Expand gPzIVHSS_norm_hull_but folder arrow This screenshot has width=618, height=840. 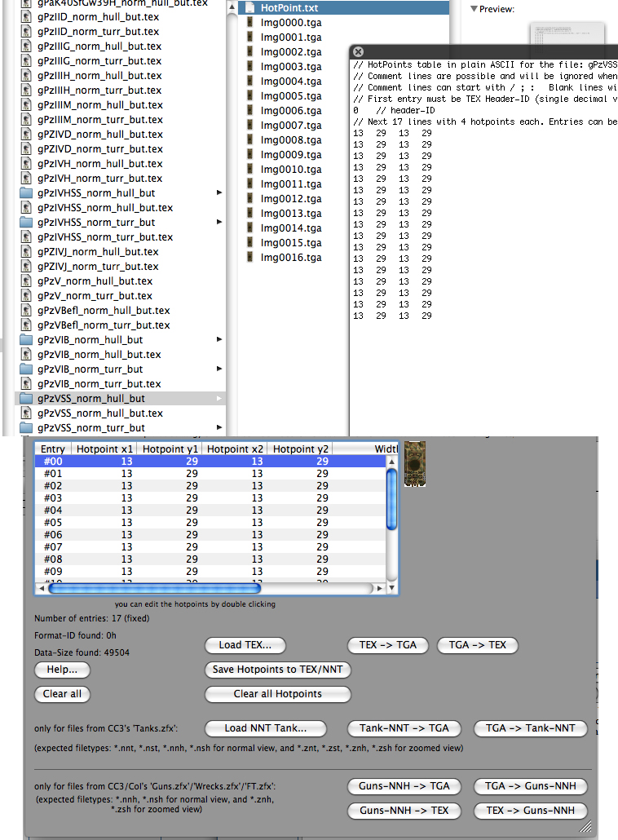click(219, 192)
